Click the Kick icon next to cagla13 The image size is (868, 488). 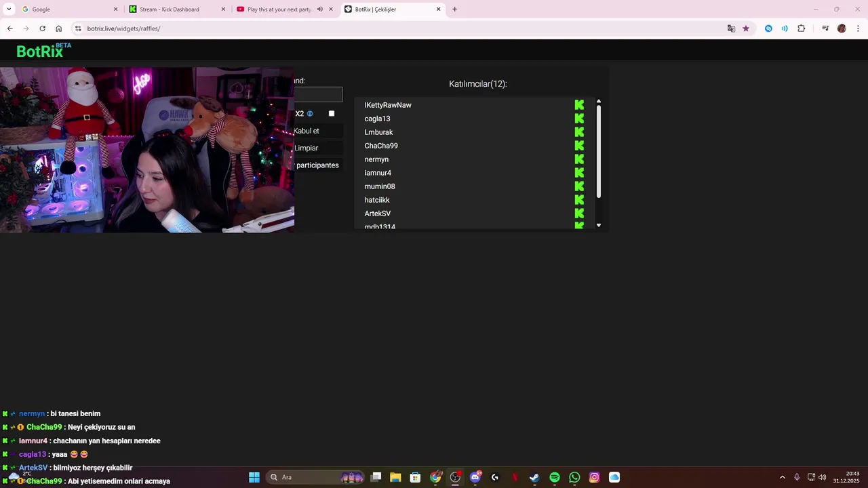[x=579, y=119]
